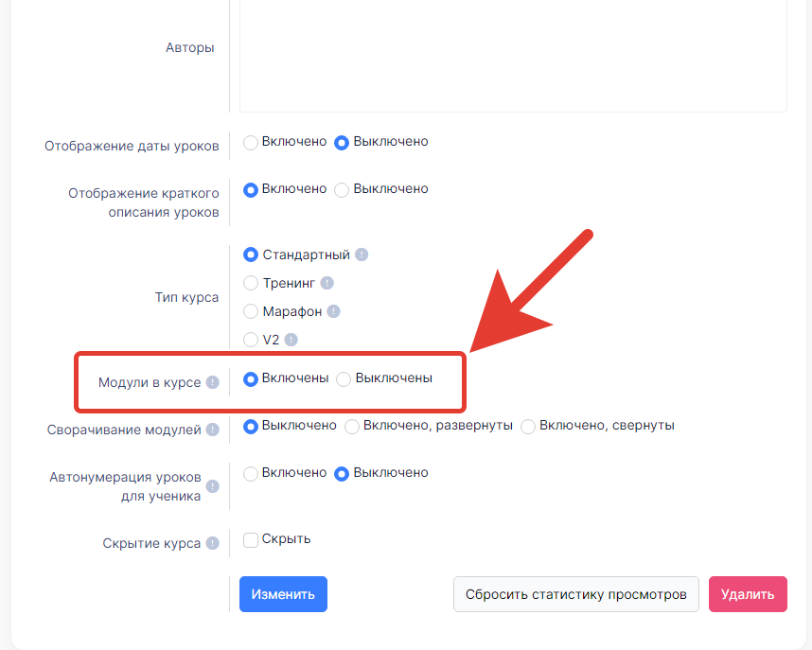Choose the Марафон course type
Viewport: 812px width, 650px height.
coord(251,311)
